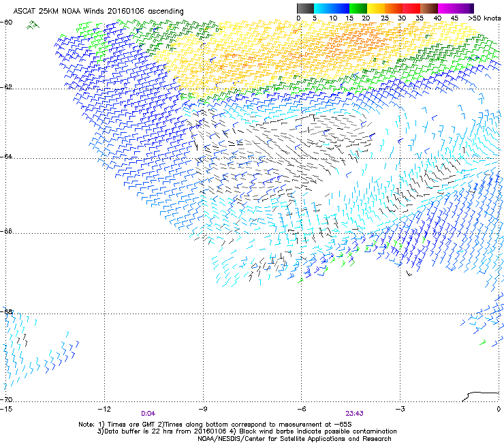Click the black coastline outline near the bottom right
The width and height of the screenshot is (504, 443).
coord(480,397)
